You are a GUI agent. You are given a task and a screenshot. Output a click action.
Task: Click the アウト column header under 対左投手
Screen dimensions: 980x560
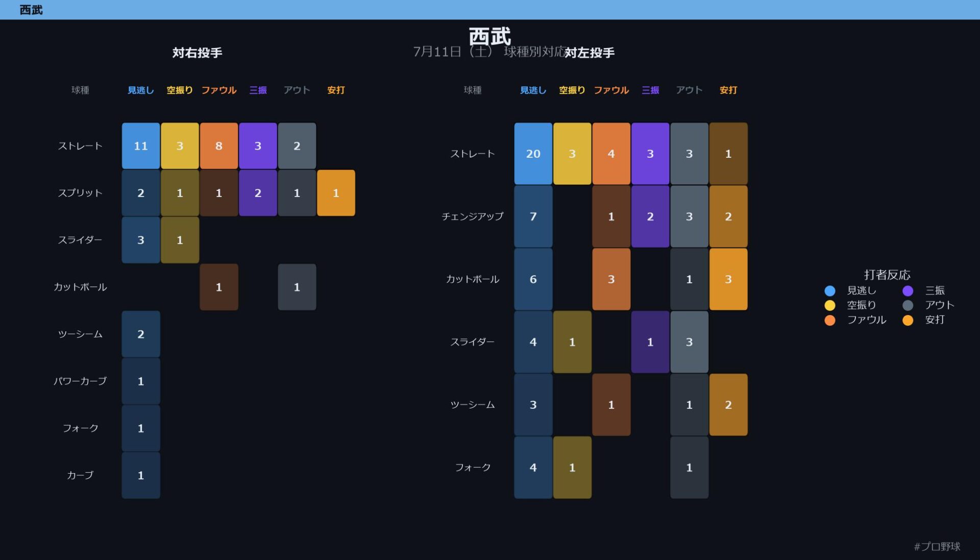pyautogui.click(x=690, y=90)
